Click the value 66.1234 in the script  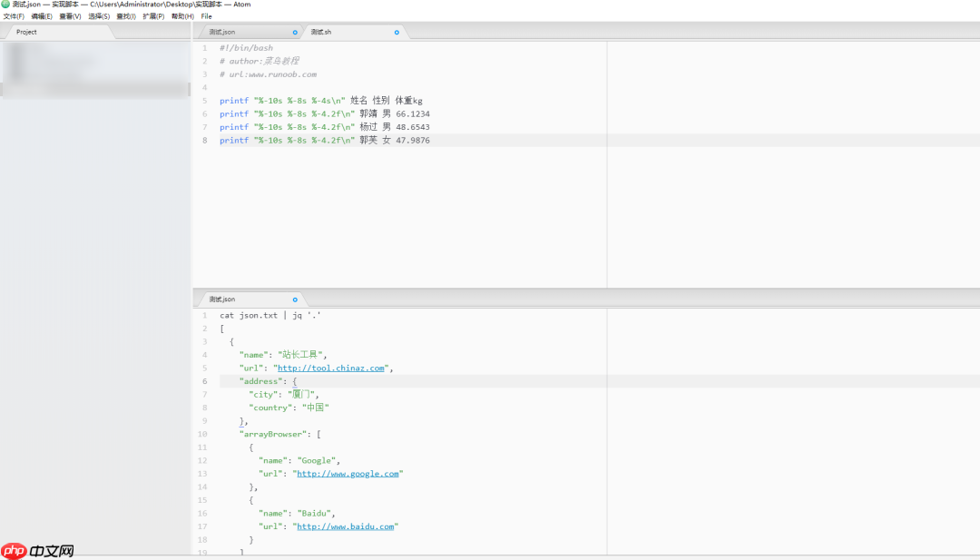413,113
